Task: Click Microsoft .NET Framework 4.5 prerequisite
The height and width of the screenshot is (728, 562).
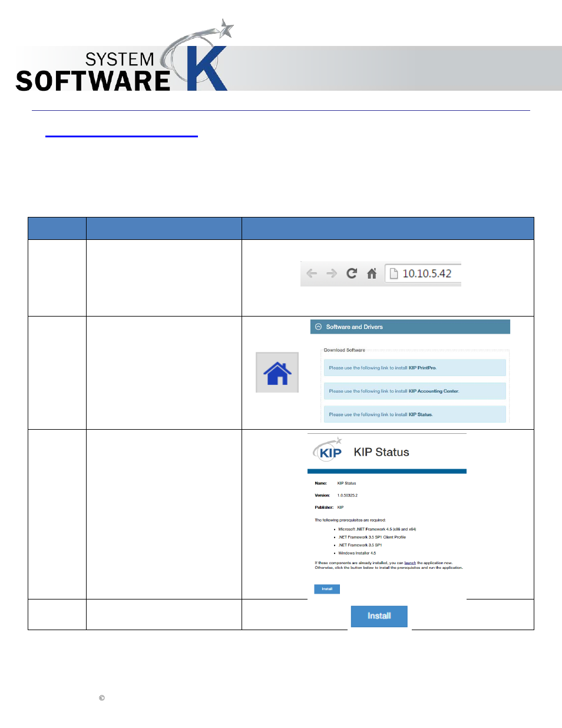Action: pos(377,529)
